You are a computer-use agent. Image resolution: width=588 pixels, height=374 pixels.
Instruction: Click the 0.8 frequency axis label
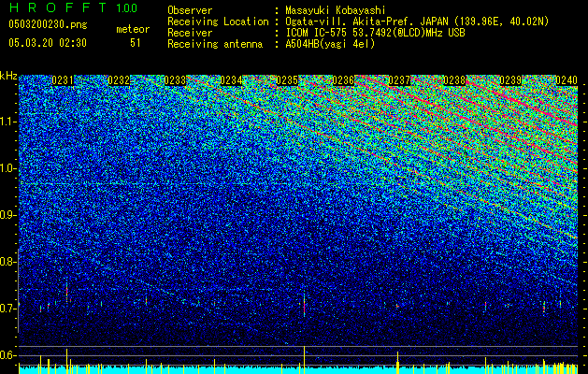[7, 262]
